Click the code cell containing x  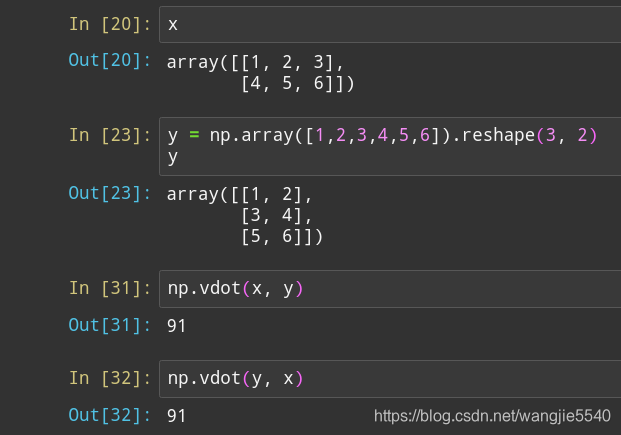[x=390, y=24]
